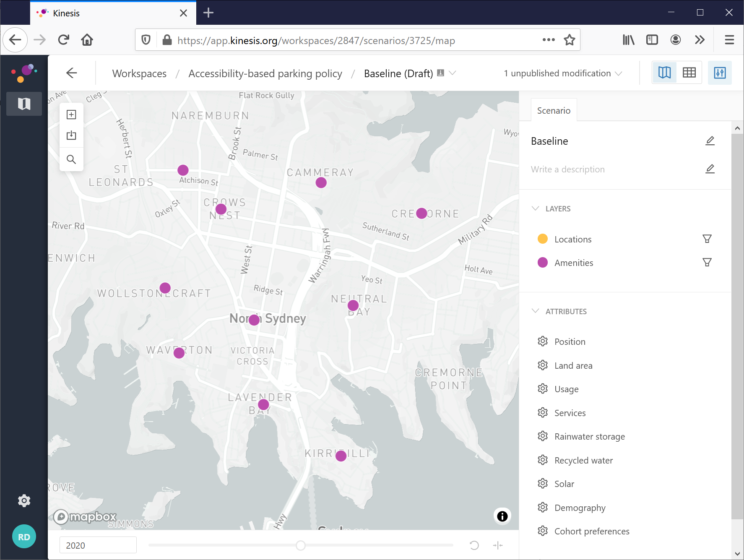Toggle Amenities layer visibility dot
Screen dimensions: 744x560
point(543,262)
